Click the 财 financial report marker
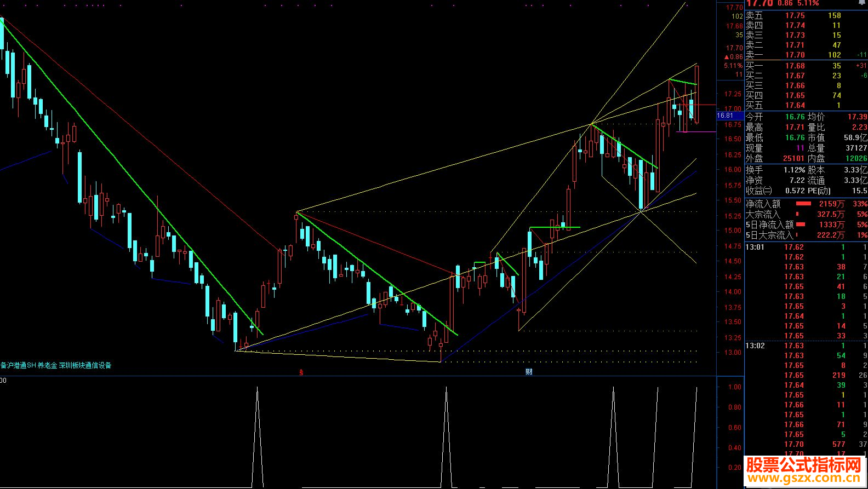The width and height of the screenshot is (868, 489). (x=529, y=372)
